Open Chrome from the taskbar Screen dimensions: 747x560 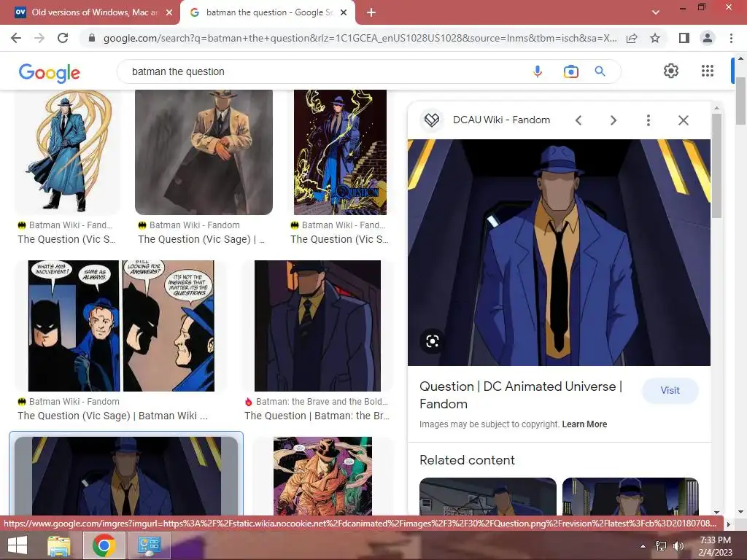[x=104, y=545]
